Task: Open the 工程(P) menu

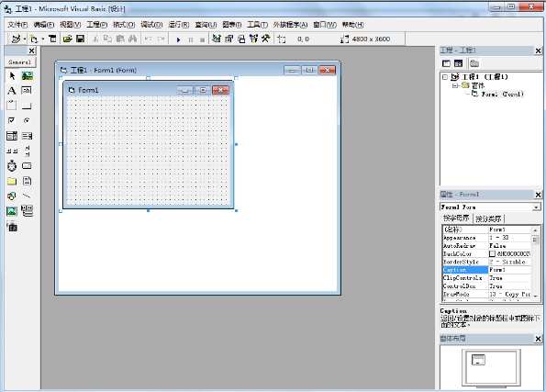Action: [x=96, y=25]
